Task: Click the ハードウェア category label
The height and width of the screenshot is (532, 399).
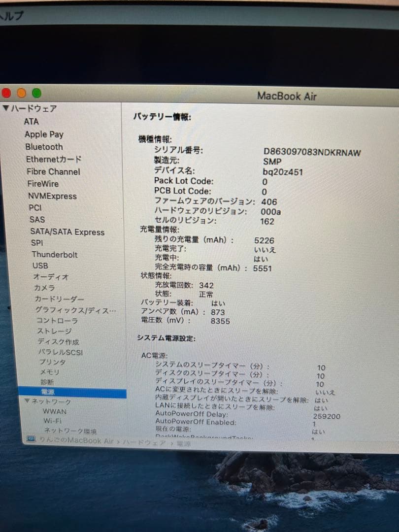Action: point(33,108)
